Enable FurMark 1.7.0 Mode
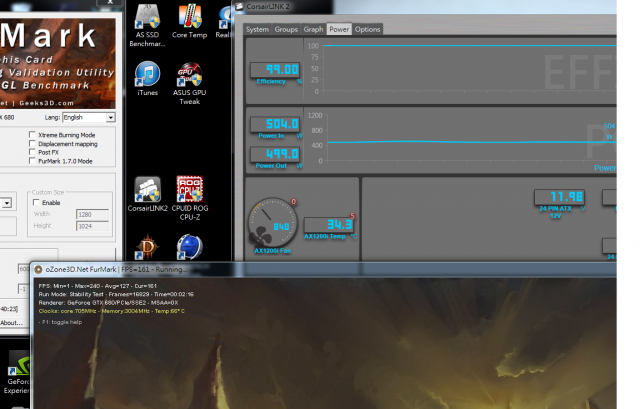The width and height of the screenshot is (640, 409). click(32, 161)
